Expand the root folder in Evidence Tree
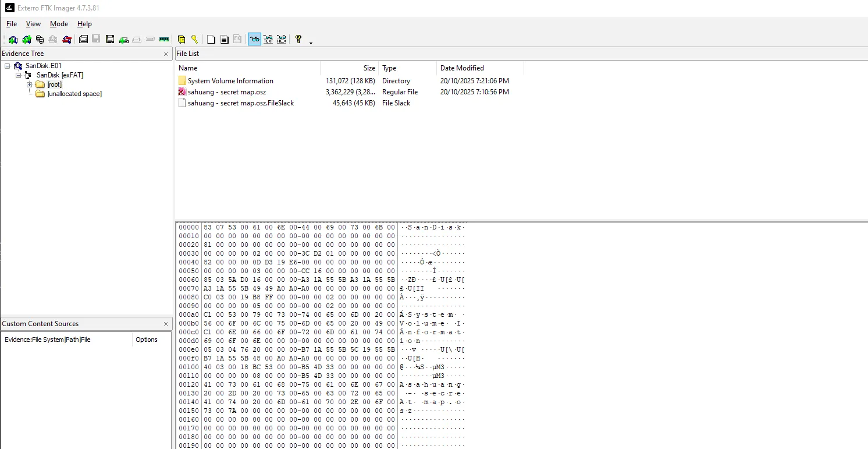Image resolution: width=868 pixels, height=449 pixels. (x=29, y=84)
